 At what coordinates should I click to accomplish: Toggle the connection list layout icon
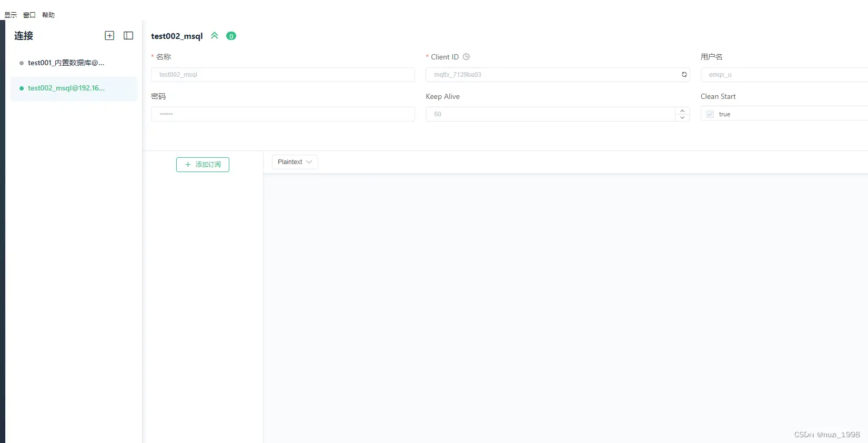[x=128, y=36]
